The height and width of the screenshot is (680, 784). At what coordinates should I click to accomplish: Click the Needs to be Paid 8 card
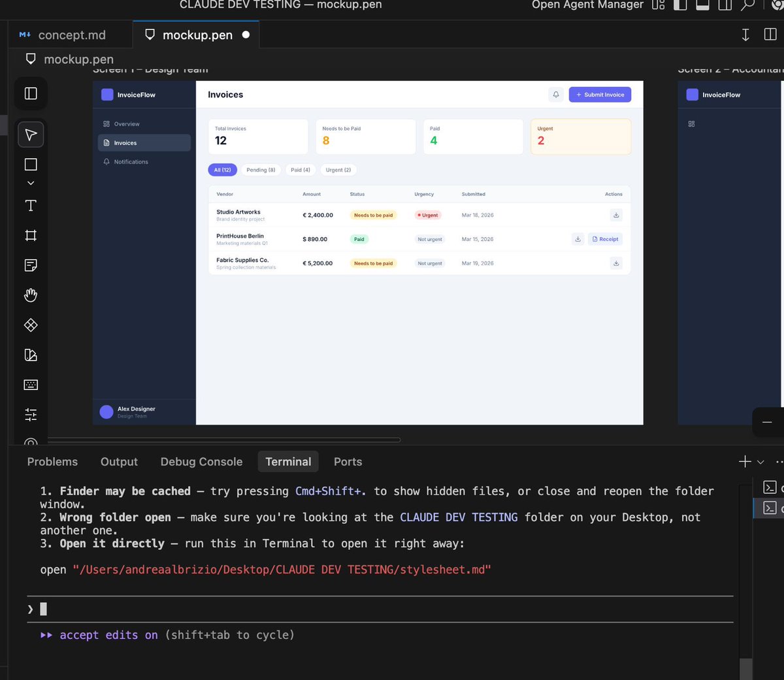pos(366,137)
